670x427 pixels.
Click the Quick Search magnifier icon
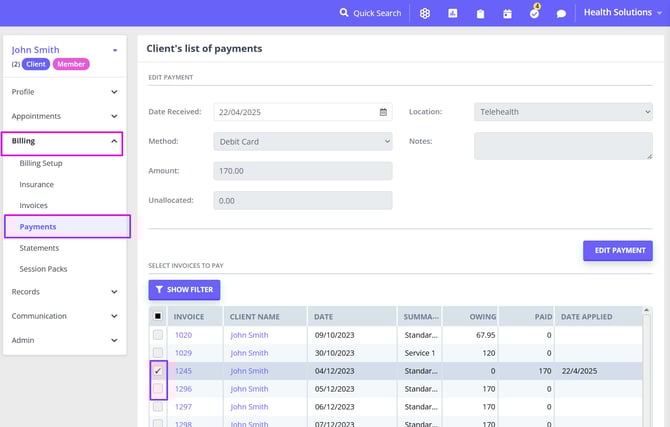pos(344,13)
